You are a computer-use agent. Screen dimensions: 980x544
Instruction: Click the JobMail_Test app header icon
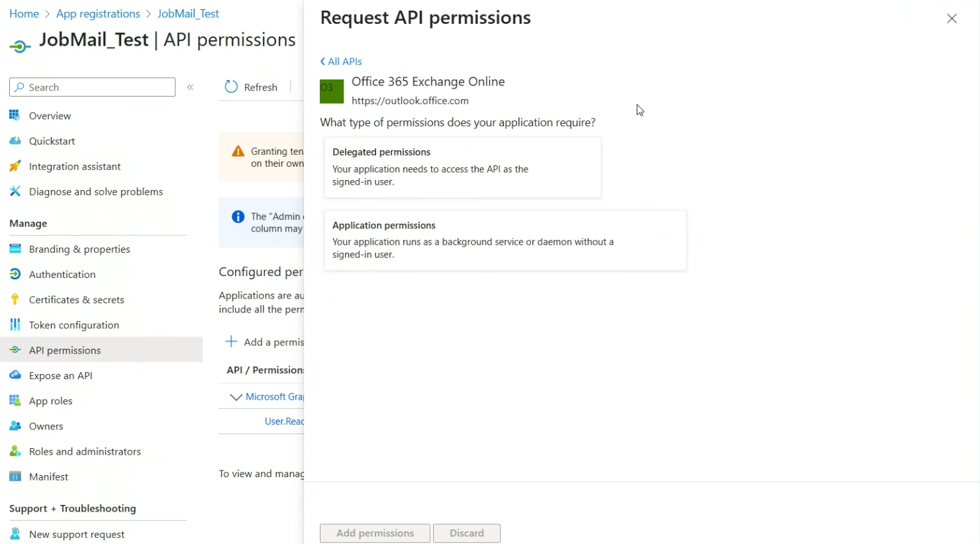20,46
